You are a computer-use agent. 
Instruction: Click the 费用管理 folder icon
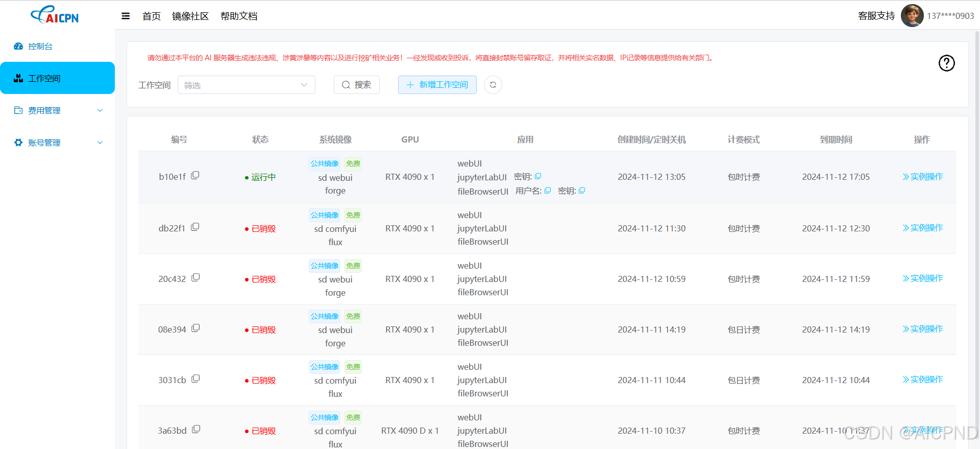(18, 110)
